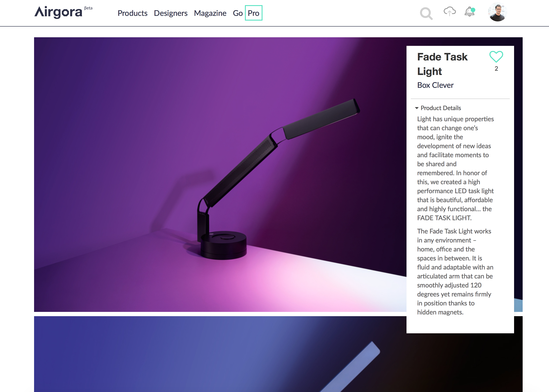
Task: Click the Beta label beside the logo
Action: pos(88,8)
